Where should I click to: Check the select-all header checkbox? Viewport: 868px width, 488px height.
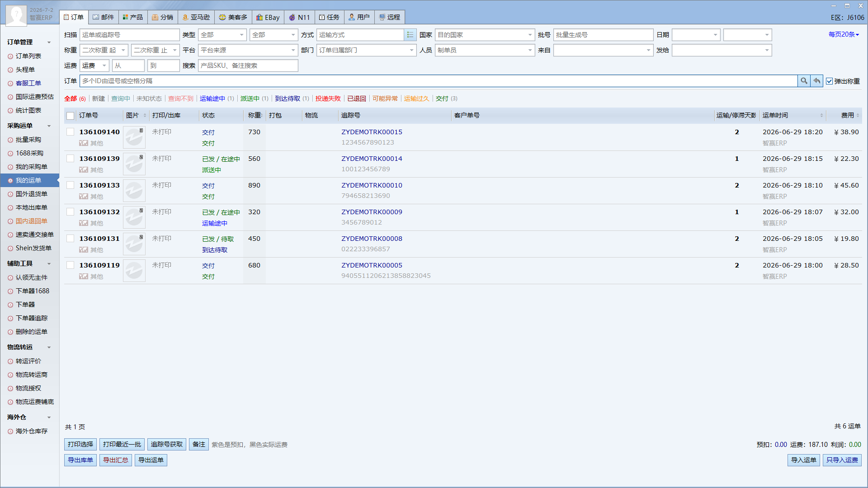click(x=71, y=116)
